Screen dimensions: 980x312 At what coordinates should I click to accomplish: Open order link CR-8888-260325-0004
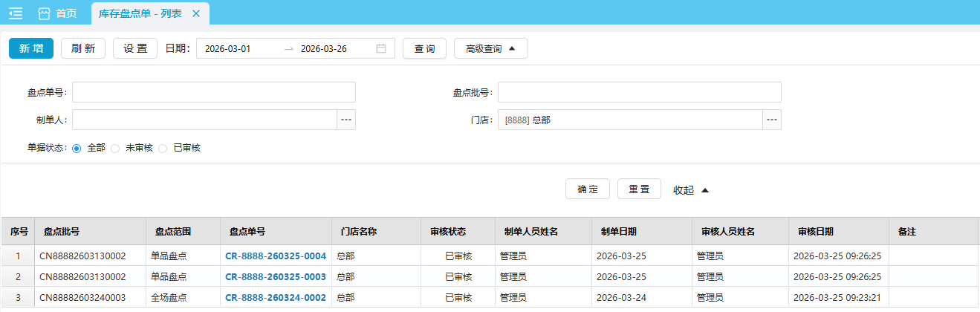click(x=276, y=256)
